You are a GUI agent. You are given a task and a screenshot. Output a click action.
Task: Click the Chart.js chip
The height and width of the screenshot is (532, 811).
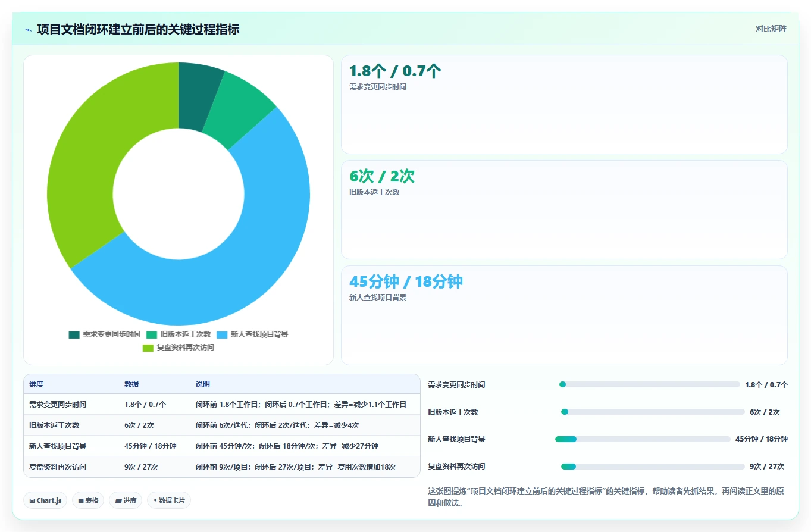point(45,500)
